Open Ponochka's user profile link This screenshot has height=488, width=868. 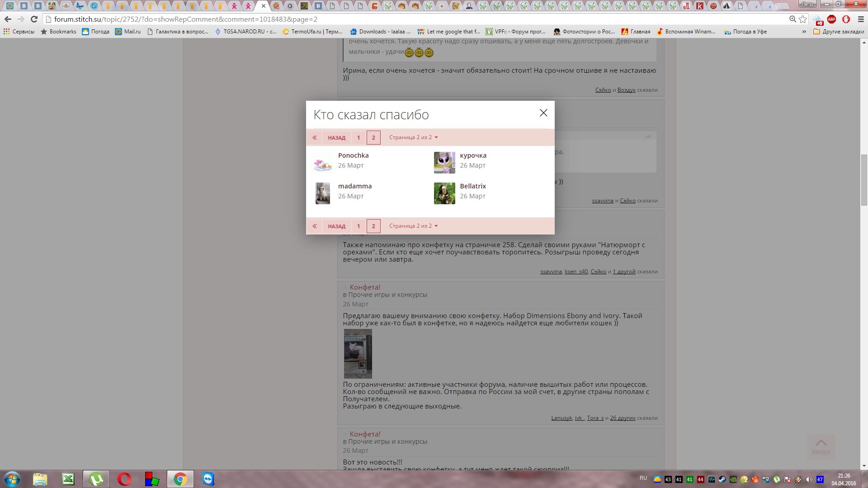coord(353,155)
